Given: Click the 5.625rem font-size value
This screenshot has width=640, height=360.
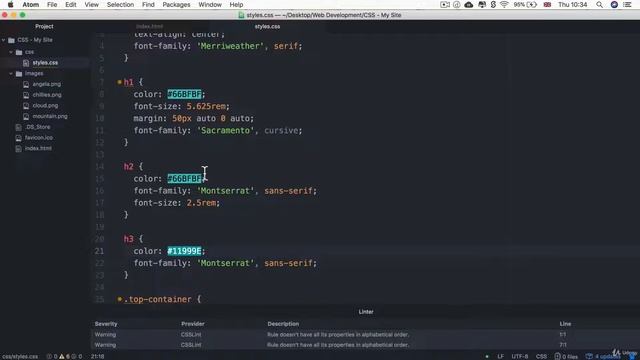Looking at the screenshot, I should (x=206, y=107).
